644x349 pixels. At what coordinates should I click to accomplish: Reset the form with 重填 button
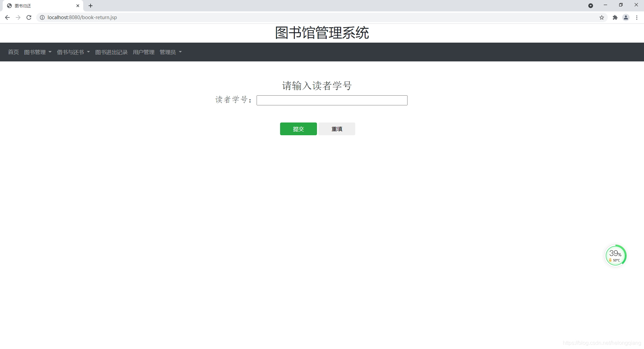click(x=337, y=129)
